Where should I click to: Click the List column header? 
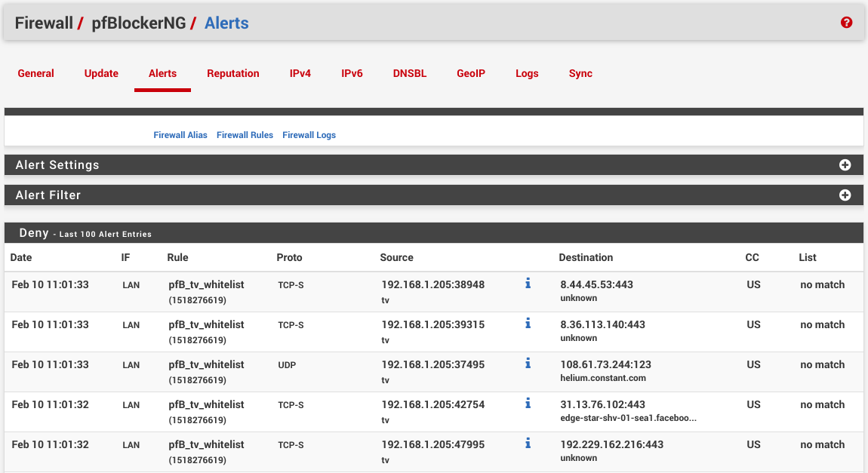coord(807,257)
